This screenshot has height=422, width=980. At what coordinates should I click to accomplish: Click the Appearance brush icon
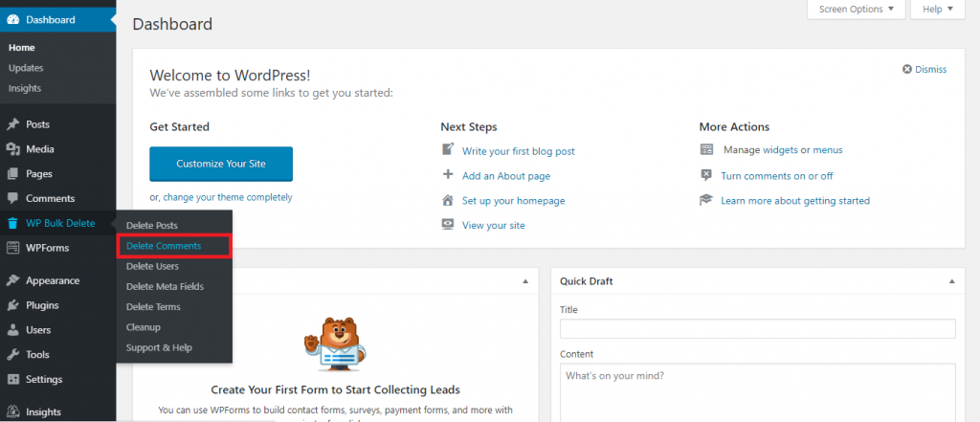pos(12,280)
